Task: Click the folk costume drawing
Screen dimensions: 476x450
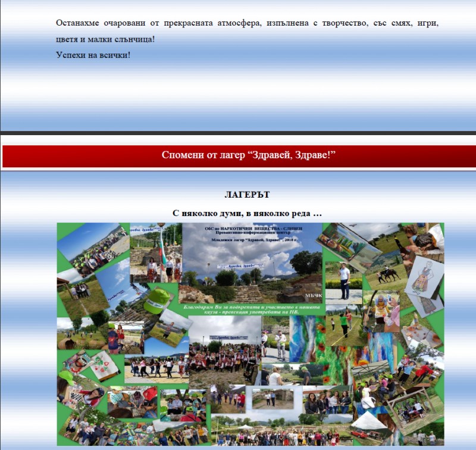Action: tap(425, 277)
